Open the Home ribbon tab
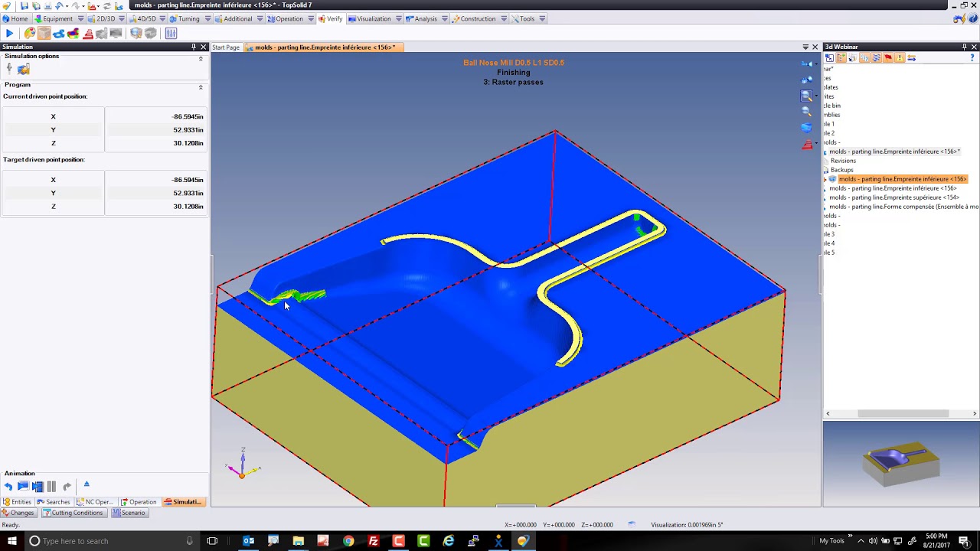 (15, 18)
